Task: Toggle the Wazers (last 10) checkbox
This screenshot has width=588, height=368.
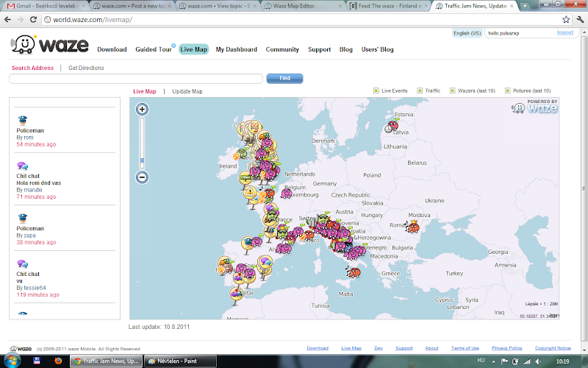Action: pyautogui.click(x=452, y=91)
